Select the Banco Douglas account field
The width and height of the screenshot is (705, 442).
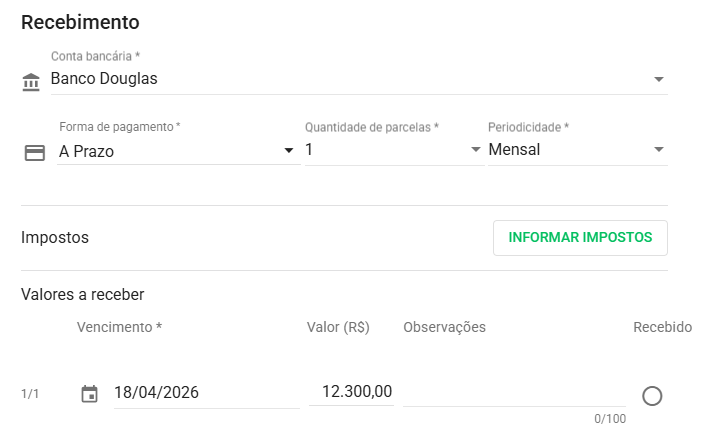coord(340,79)
